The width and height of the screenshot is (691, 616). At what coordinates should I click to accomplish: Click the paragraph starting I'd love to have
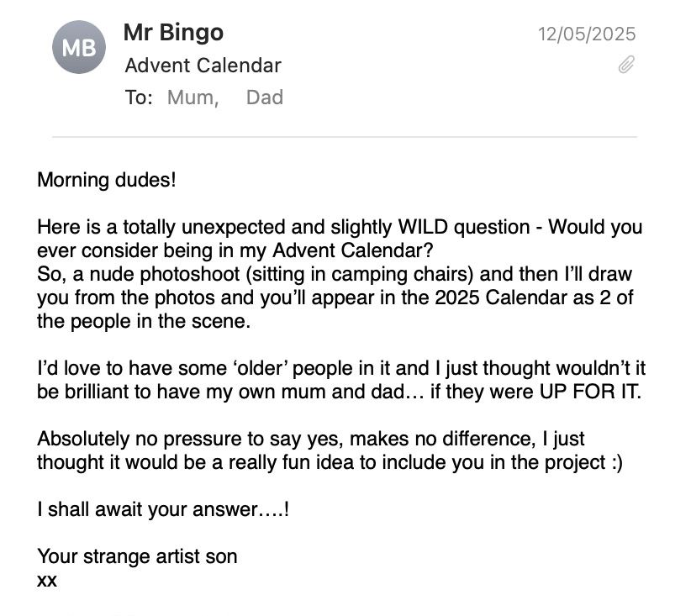click(x=340, y=369)
